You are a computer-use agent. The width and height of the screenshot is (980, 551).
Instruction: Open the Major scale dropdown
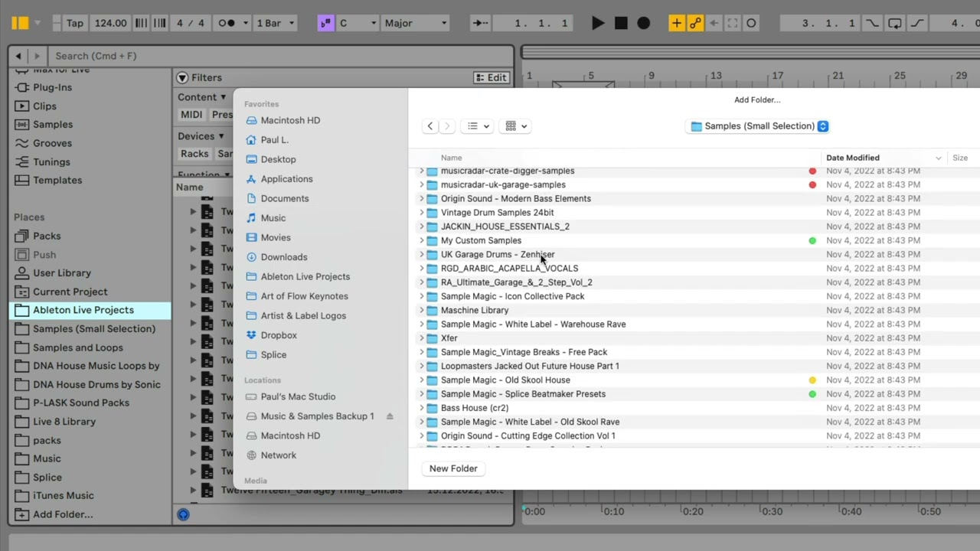tap(415, 23)
